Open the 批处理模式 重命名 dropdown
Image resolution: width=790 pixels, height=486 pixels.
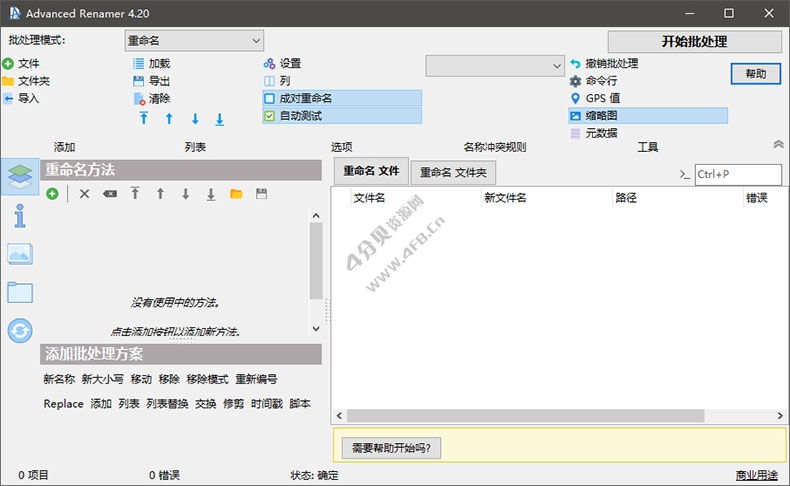coord(194,41)
